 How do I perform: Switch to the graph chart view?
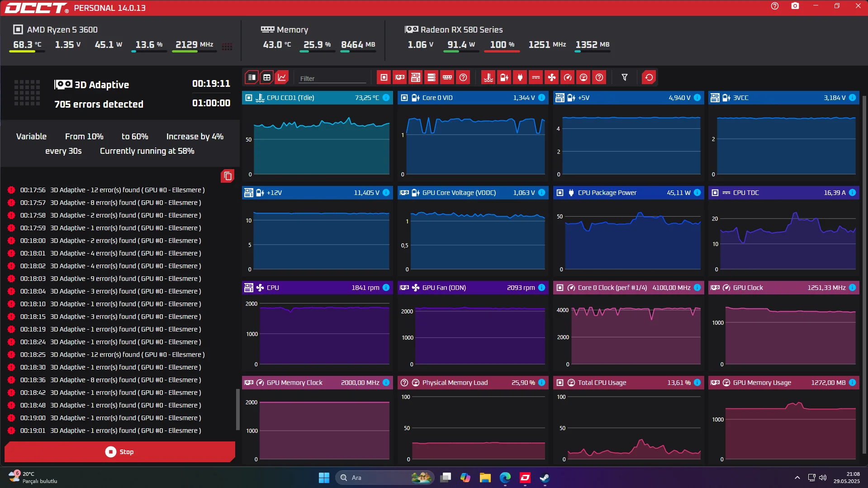[x=282, y=77]
